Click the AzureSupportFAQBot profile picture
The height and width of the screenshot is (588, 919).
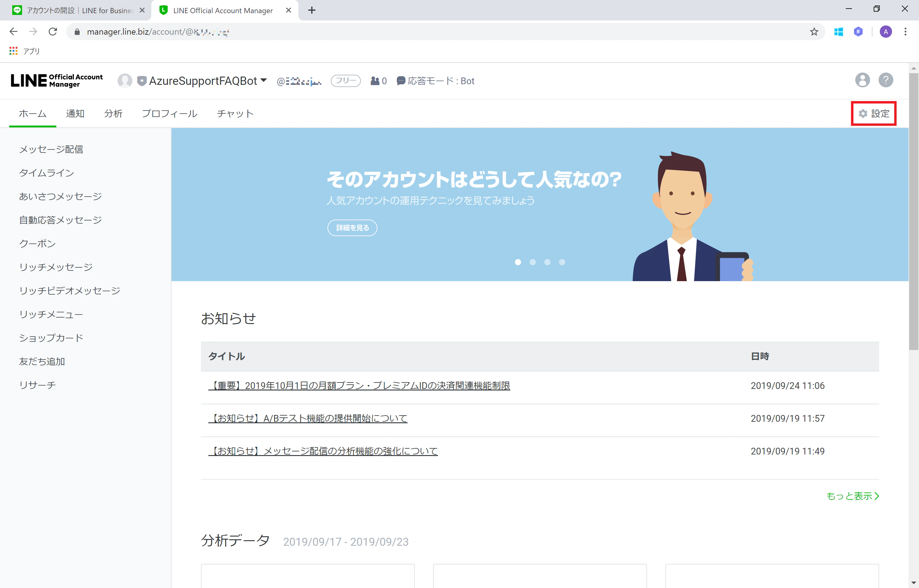125,81
